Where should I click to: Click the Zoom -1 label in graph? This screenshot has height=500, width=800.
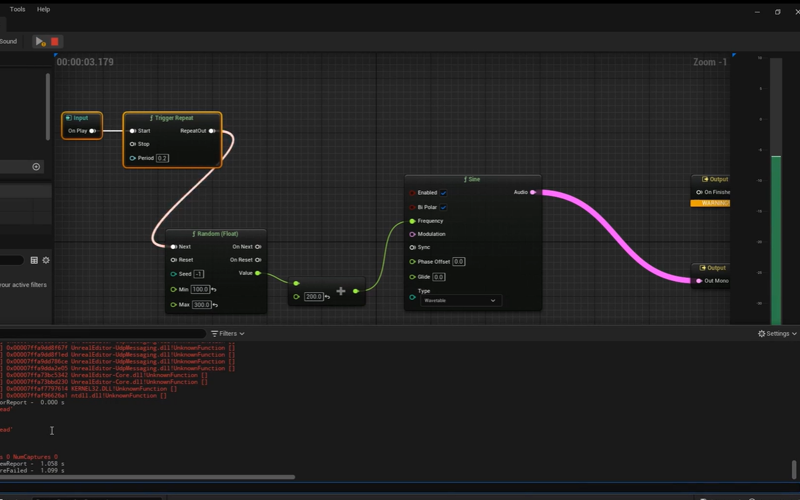click(710, 62)
